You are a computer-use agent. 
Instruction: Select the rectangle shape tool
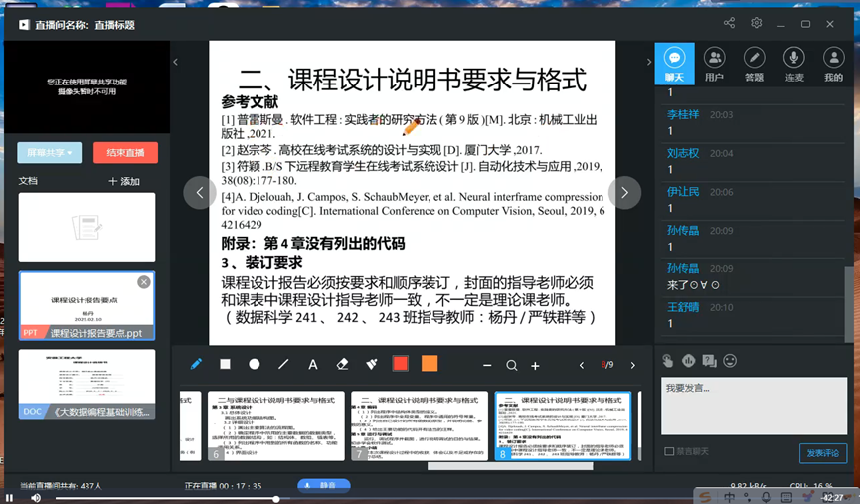tap(226, 365)
